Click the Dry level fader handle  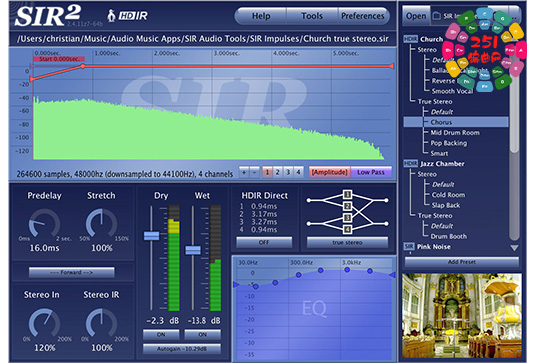pyautogui.click(x=151, y=236)
